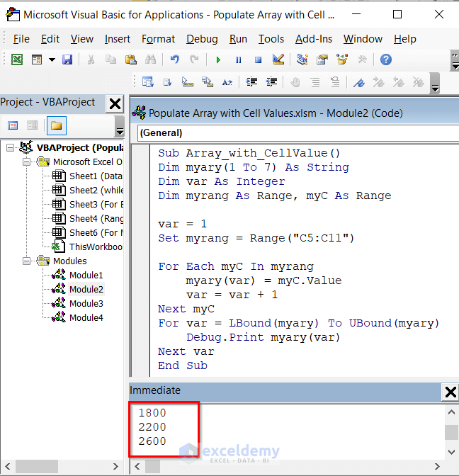Viewport: 459px width, 476px height.
Task: Toggle Folders view in Project panel
Action: pyautogui.click(x=55, y=126)
